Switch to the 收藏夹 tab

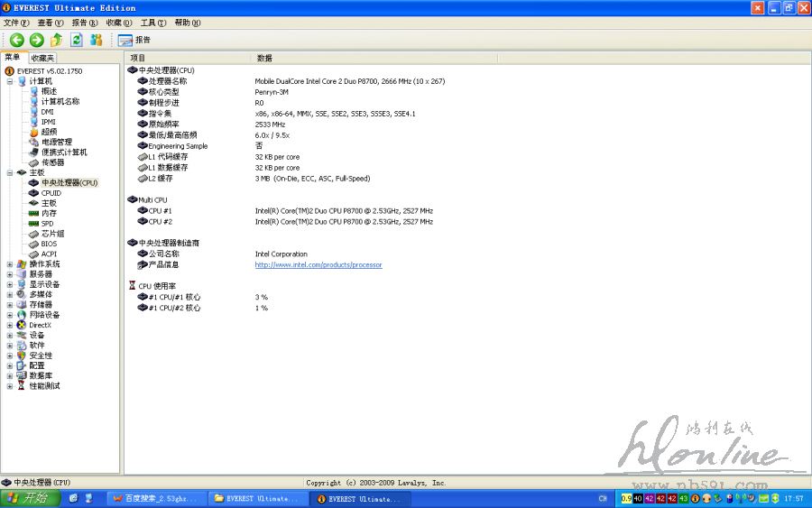42,58
